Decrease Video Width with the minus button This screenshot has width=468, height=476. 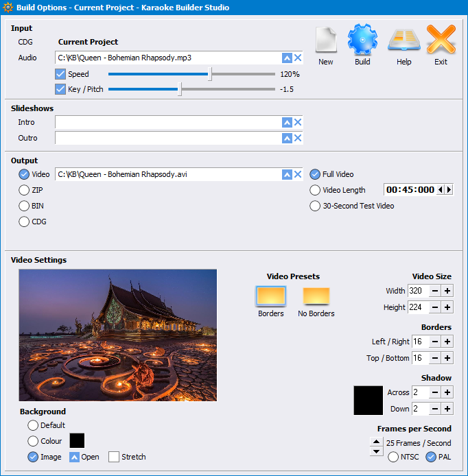pyautogui.click(x=435, y=291)
